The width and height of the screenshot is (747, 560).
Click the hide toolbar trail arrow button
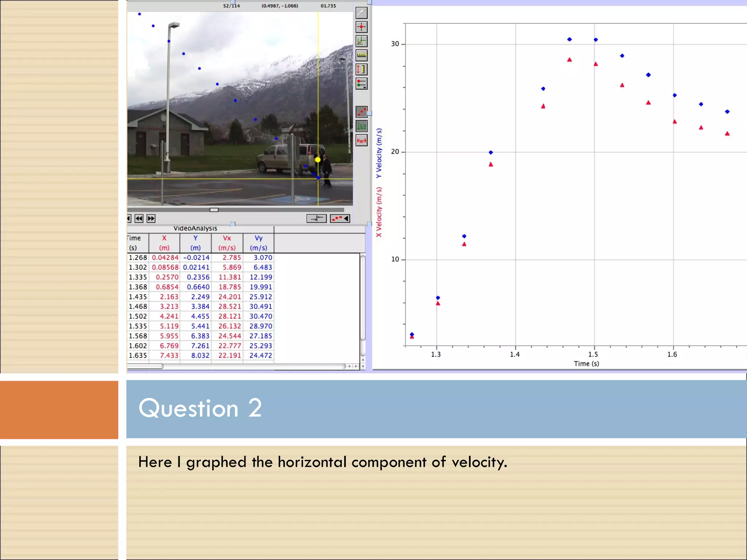coord(340,218)
